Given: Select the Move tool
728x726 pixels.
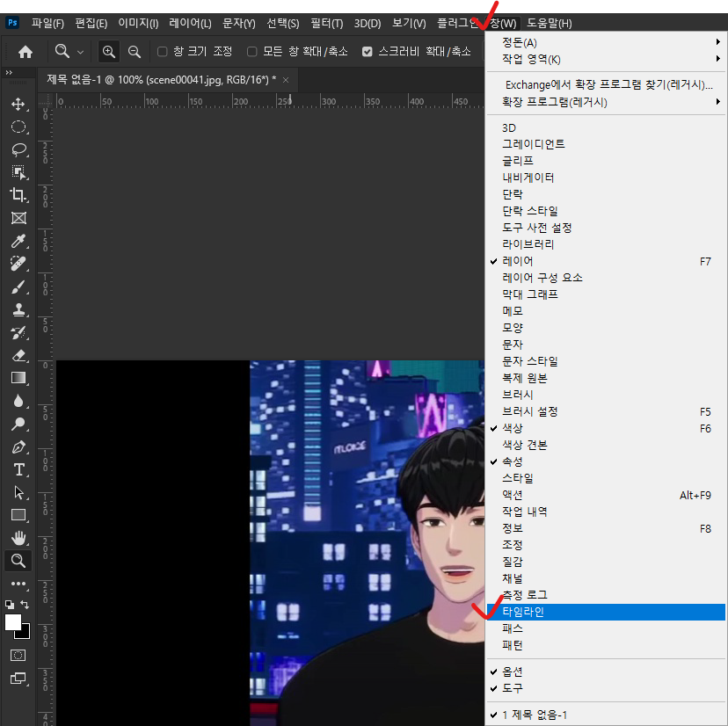Looking at the screenshot, I should (18, 104).
